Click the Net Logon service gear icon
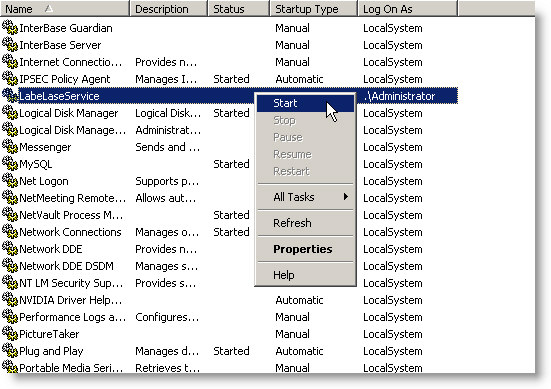Viewport: 551px width, 389px height. click(10, 181)
